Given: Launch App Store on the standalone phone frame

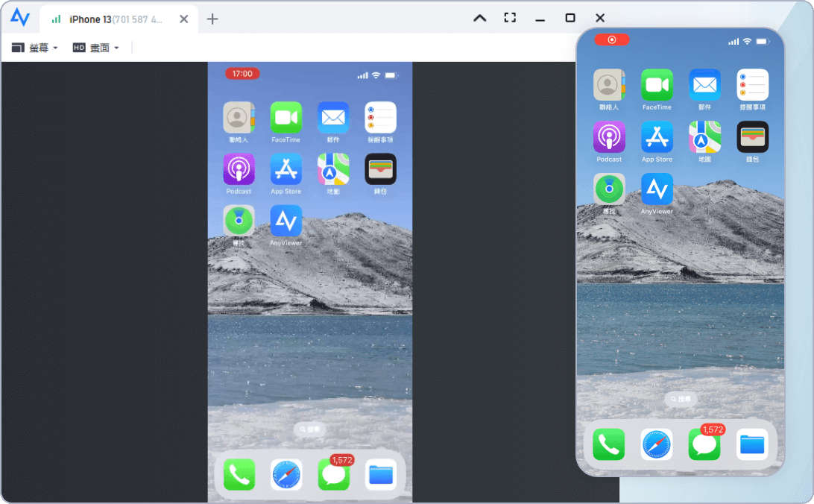Looking at the screenshot, I should coord(657,137).
